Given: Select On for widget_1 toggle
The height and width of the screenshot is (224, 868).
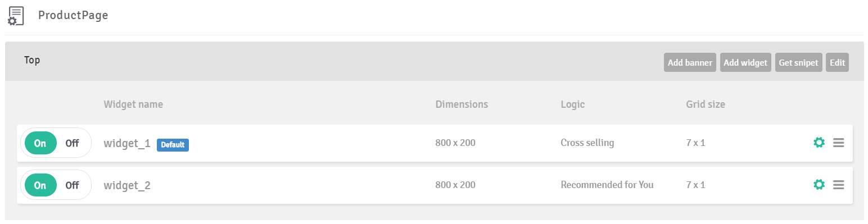Looking at the screenshot, I should pos(40,143).
